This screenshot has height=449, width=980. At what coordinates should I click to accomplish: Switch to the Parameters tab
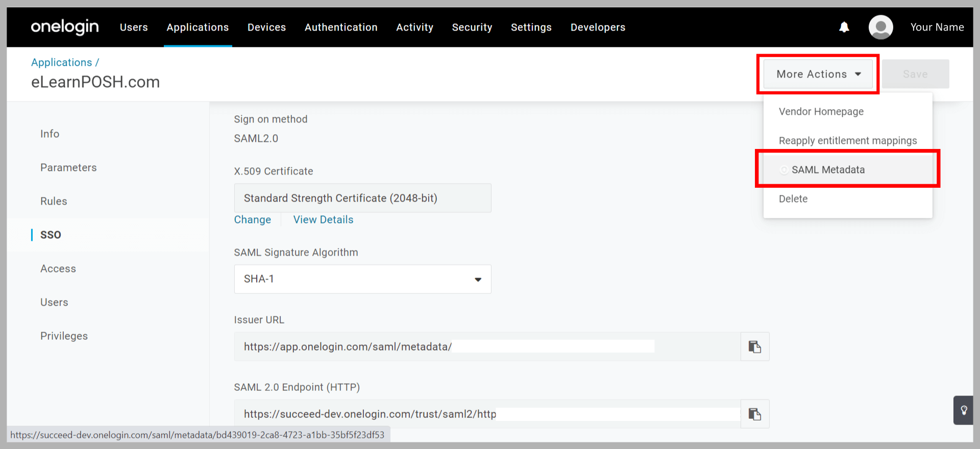click(x=68, y=167)
